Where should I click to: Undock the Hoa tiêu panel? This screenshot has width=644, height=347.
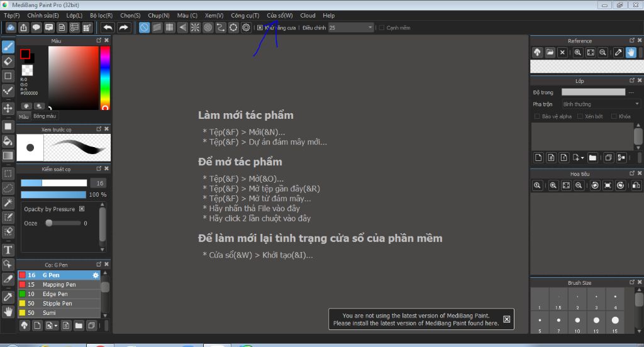click(631, 173)
